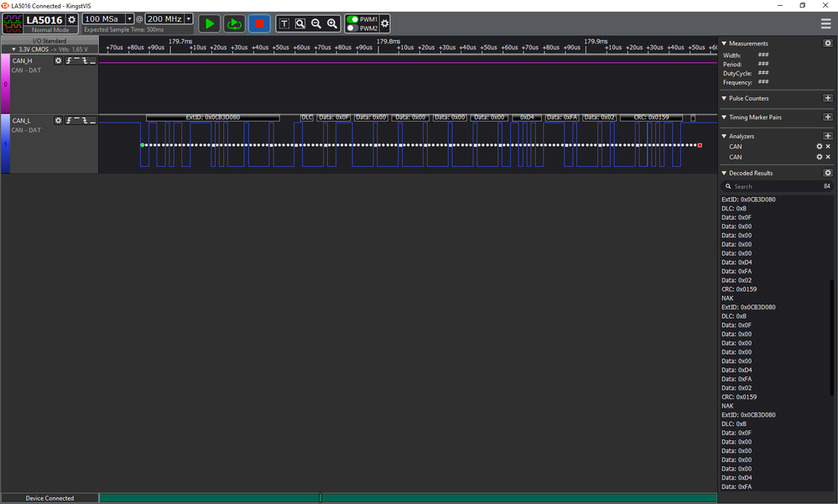Select the Data: 0x0F waveform label

coord(334,117)
